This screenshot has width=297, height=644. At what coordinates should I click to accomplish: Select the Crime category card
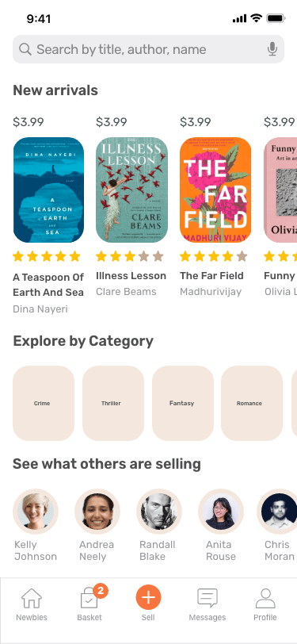(x=44, y=404)
